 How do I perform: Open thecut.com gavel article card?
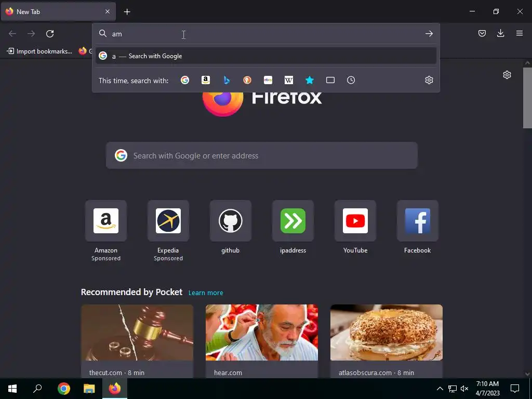coord(137,341)
